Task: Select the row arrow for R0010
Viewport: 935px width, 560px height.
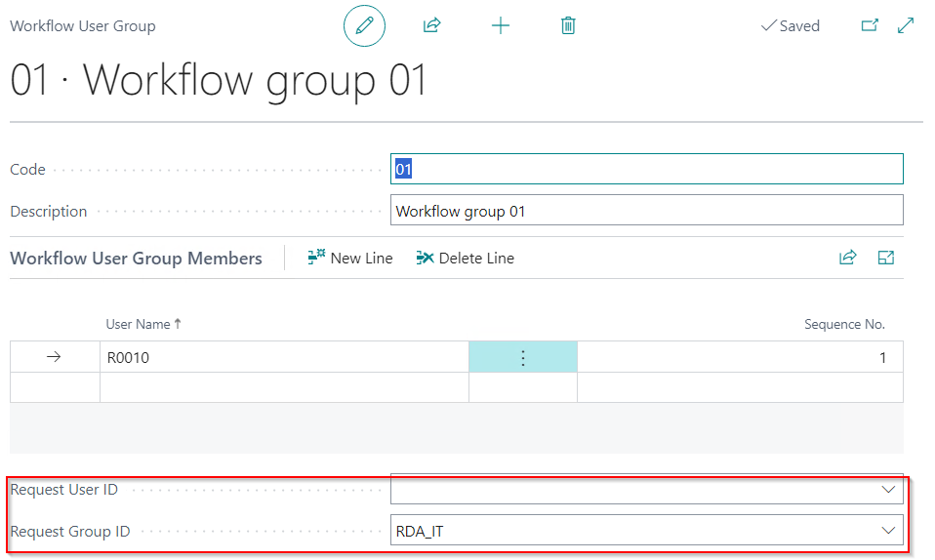Action: (55, 357)
